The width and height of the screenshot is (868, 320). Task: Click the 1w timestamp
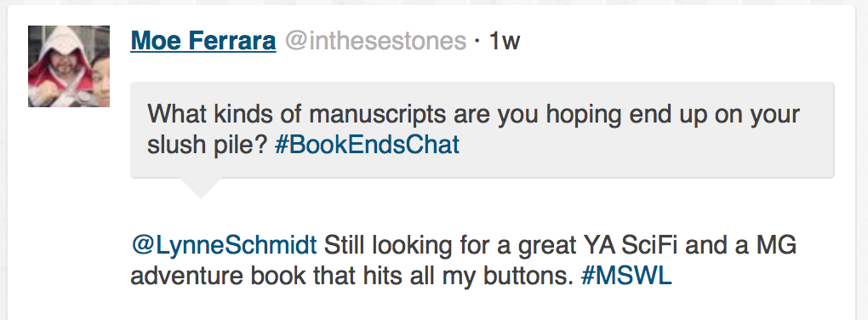[x=505, y=41]
